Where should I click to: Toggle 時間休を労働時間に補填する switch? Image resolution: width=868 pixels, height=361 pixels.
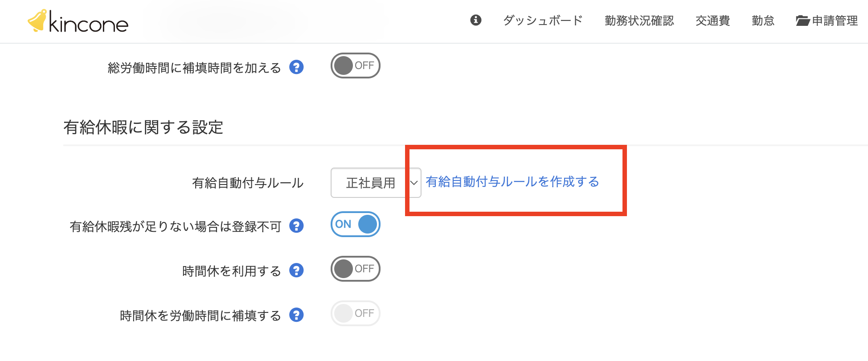(x=355, y=313)
